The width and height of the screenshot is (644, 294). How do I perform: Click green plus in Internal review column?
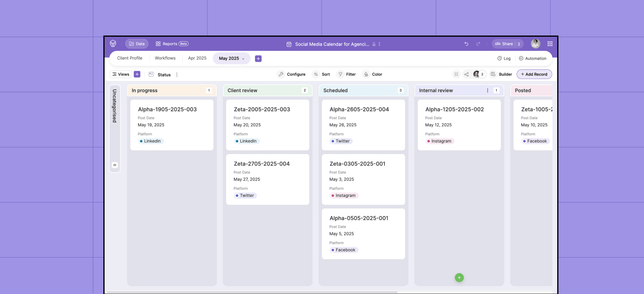[x=459, y=278]
